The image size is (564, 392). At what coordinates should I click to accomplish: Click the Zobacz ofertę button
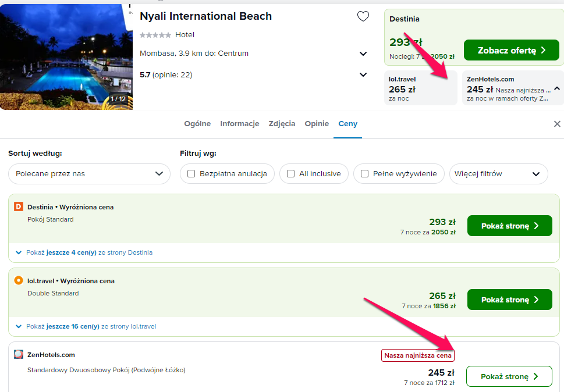click(512, 50)
